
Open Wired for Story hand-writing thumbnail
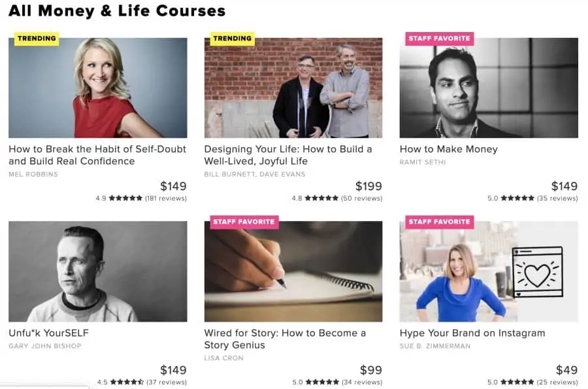(x=293, y=271)
